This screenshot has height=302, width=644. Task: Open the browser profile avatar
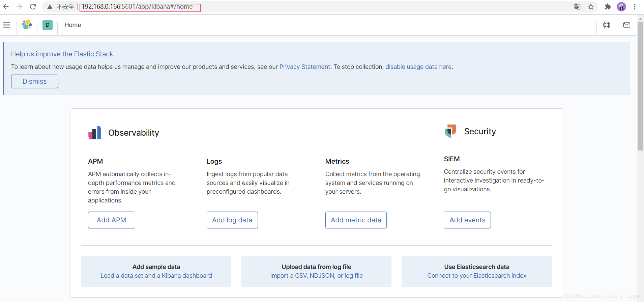tap(621, 7)
